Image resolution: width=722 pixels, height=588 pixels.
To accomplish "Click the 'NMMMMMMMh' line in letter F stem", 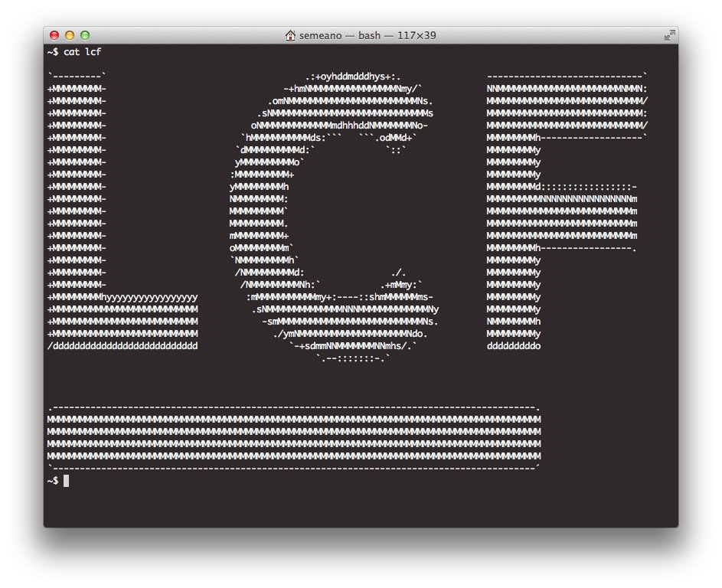I will pos(514,322).
